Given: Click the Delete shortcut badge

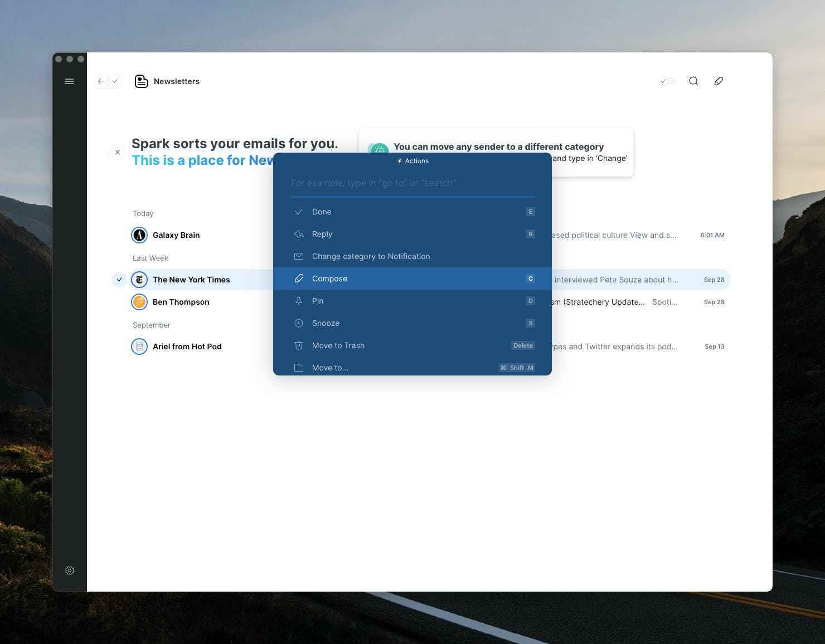Looking at the screenshot, I should (x=523, y=345).
